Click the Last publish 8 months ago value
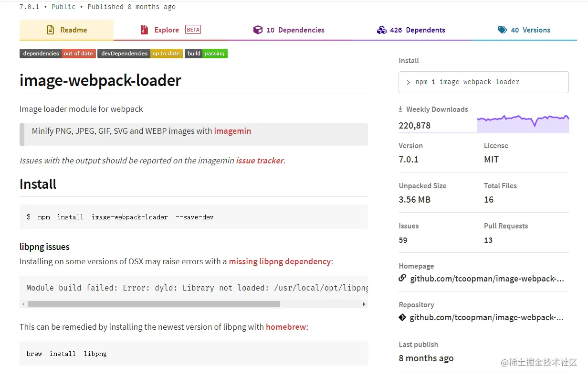The image size is (588, 378). (426, 358)
